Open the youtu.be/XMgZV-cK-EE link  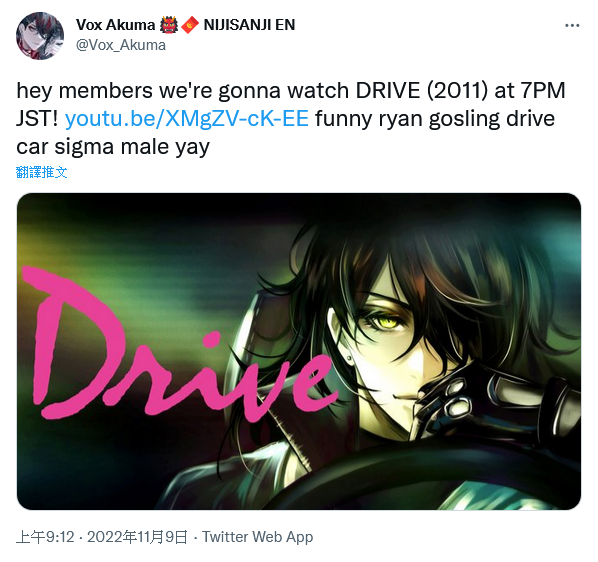coord(186,119)
